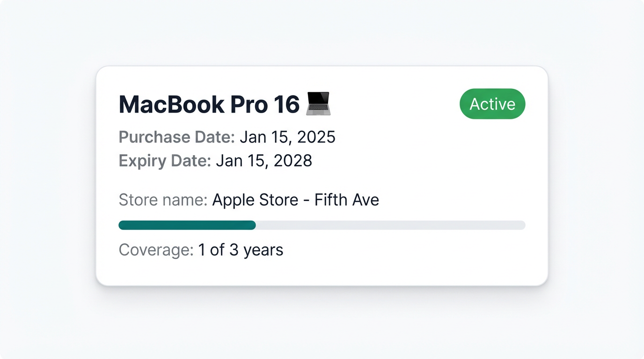644x359 pixels.
Task: Click the Jan 15, 2028 expiry value
Action: [264, 161]
